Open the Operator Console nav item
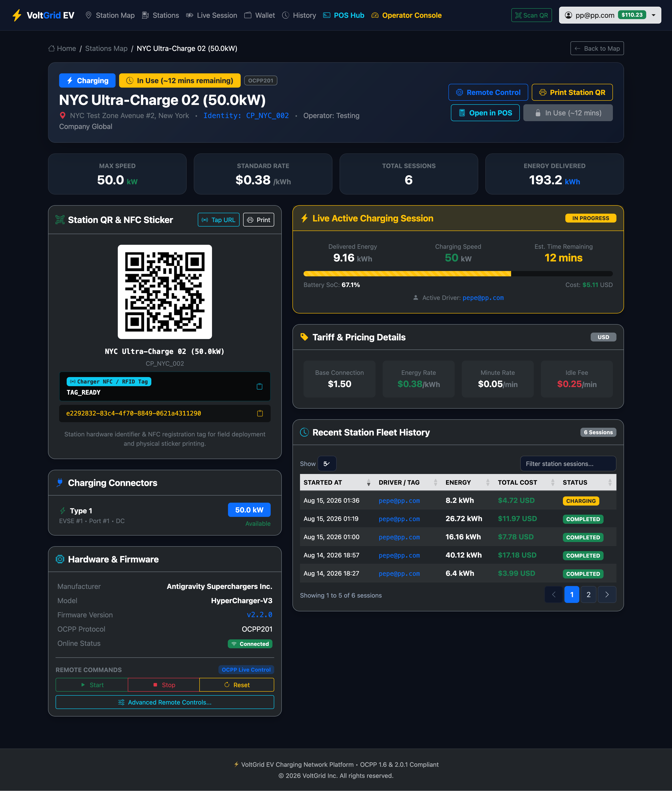 tap(406, 15)
